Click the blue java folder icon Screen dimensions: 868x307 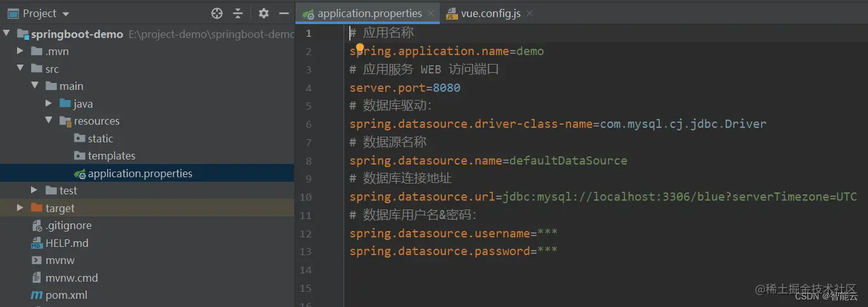point(65,103)
